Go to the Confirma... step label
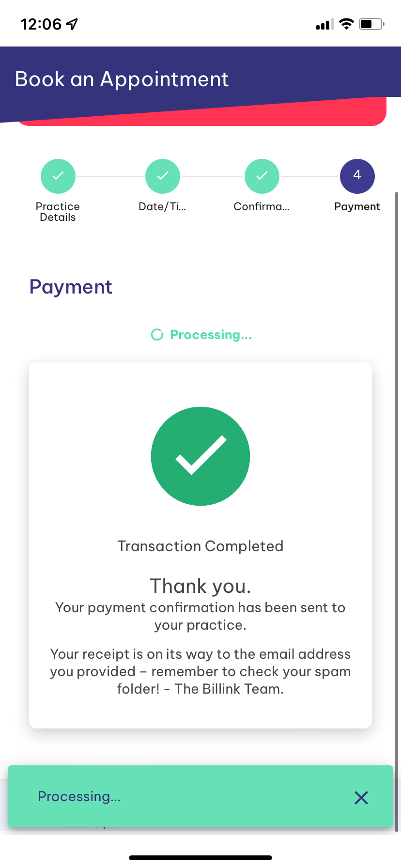Image resolution: width=401 pixels, height=868 pixels. 262,207
